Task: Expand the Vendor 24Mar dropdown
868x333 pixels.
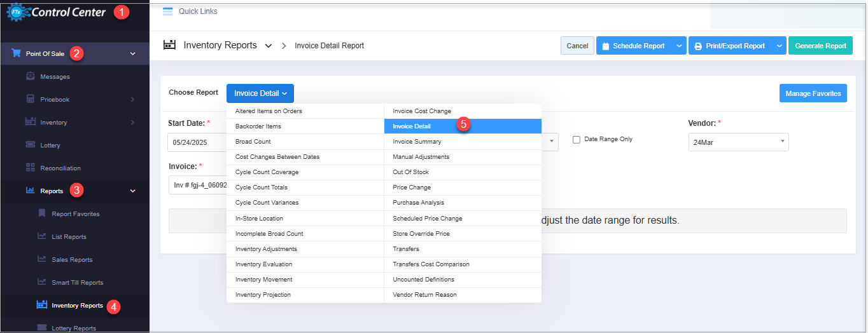Action: pos(738,142)
